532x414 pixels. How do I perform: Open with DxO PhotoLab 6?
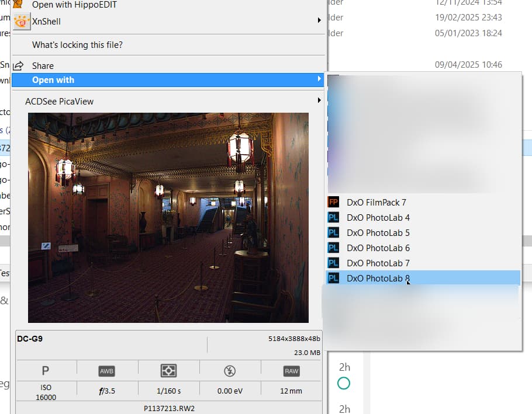[423, 248]
